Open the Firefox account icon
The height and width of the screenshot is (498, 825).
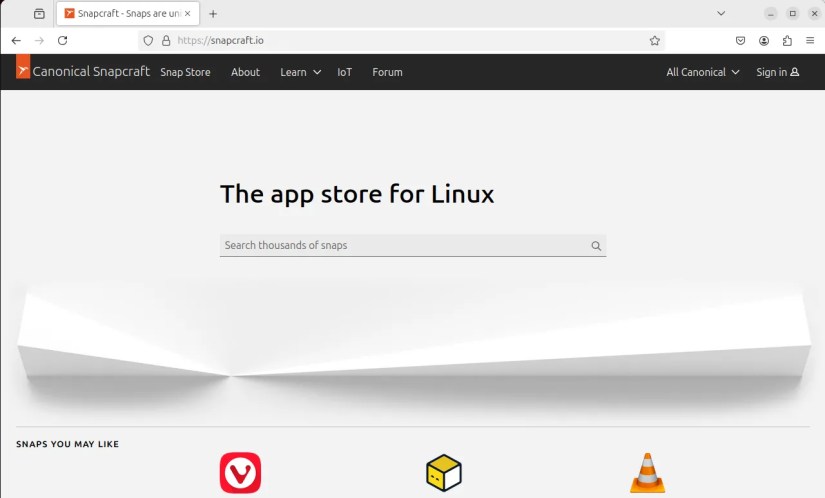click(x=764, y=40)
